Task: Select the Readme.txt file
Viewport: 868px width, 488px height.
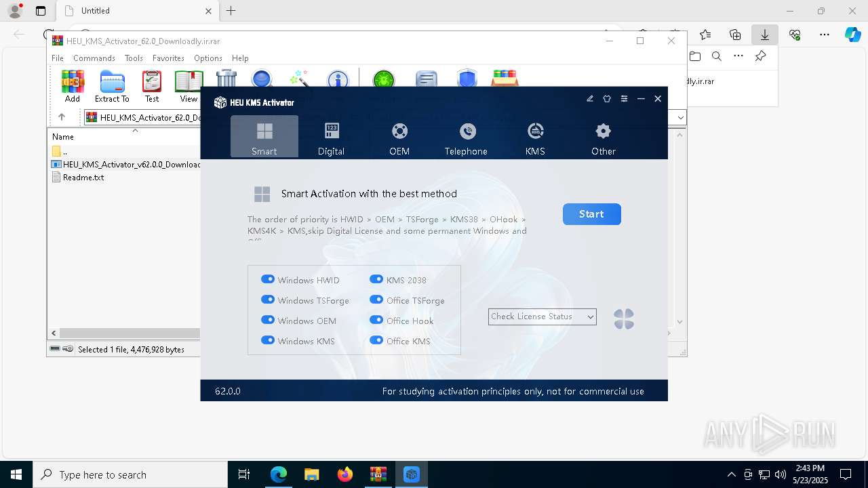Action: (78, 178)
